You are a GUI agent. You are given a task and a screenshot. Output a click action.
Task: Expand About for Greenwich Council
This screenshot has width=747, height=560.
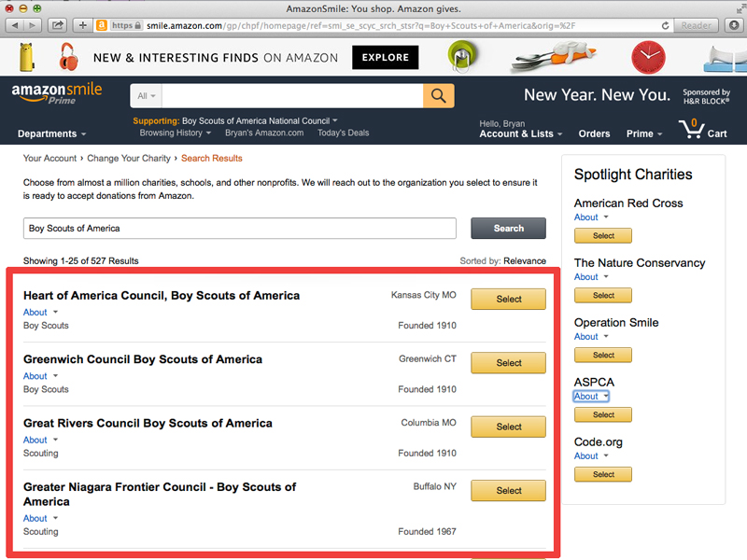pos(40,376)
